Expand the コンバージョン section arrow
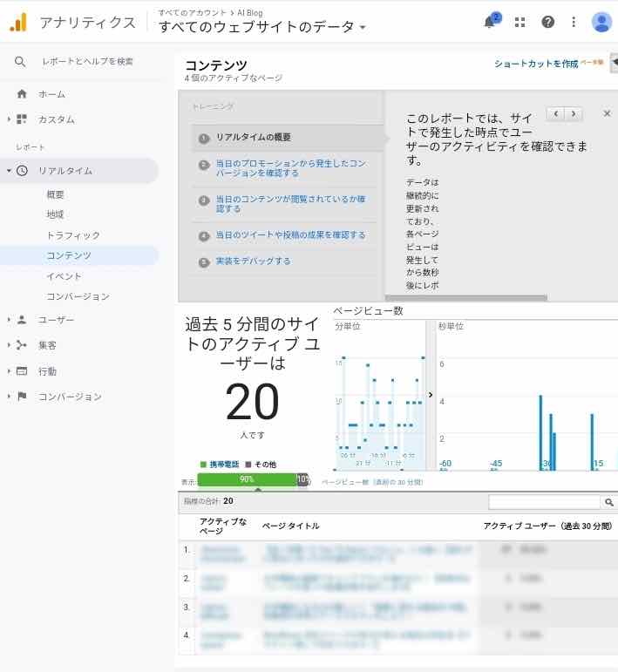 coord(9,397)
